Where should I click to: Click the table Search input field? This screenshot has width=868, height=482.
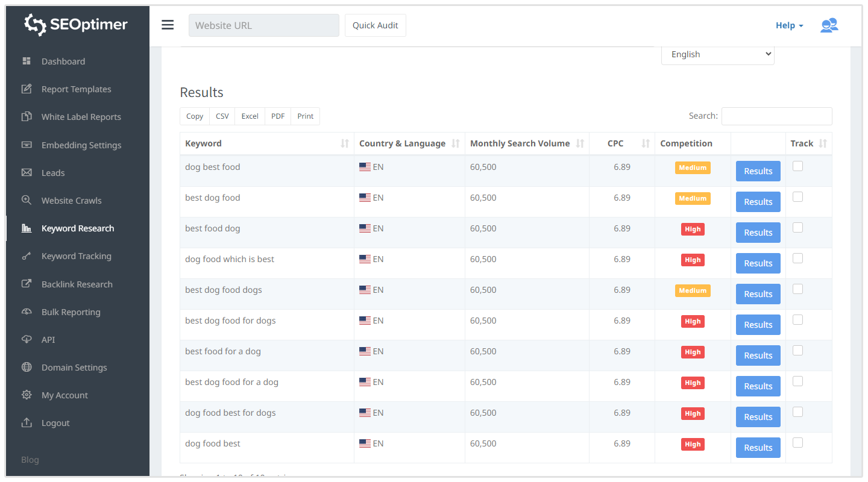[x=776, y=116]
